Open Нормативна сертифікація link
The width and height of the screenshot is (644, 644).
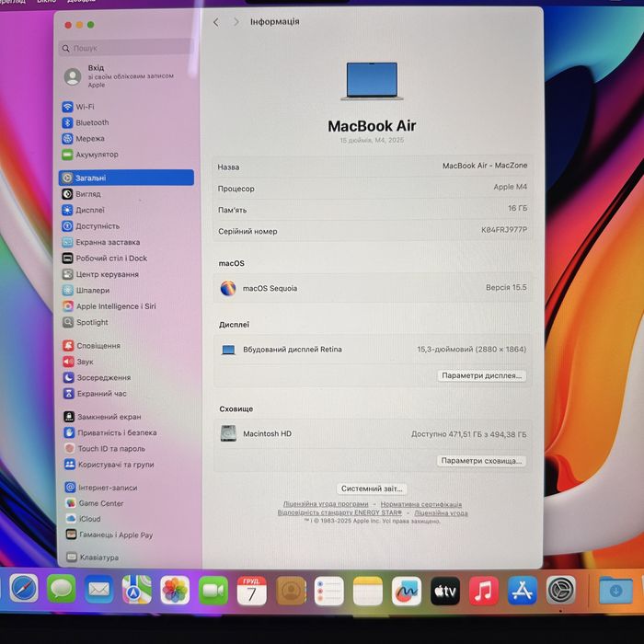coord(421,504)
